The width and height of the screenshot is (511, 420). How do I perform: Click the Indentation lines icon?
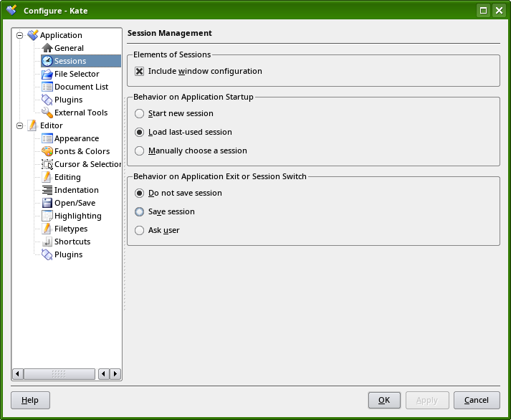pos(47,190)
